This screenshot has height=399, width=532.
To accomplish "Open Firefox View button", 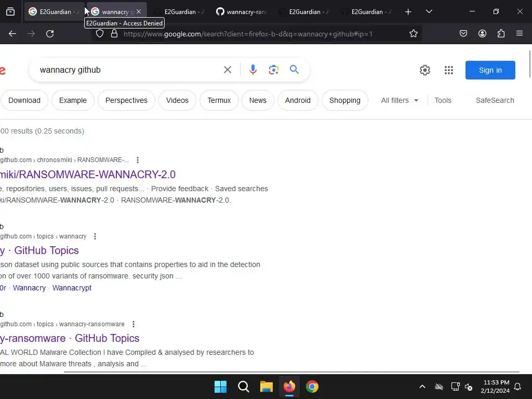I will click(x=10, y=12).
